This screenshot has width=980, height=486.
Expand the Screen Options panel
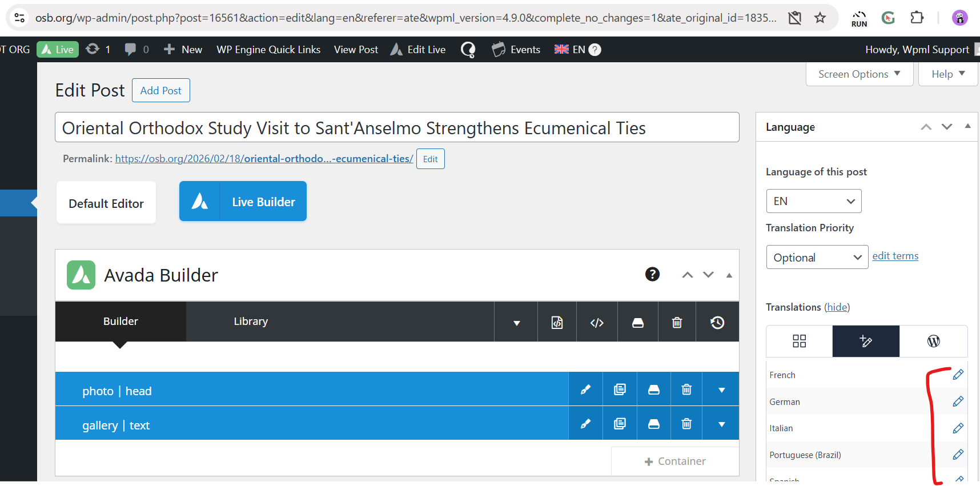coord(859,74)
